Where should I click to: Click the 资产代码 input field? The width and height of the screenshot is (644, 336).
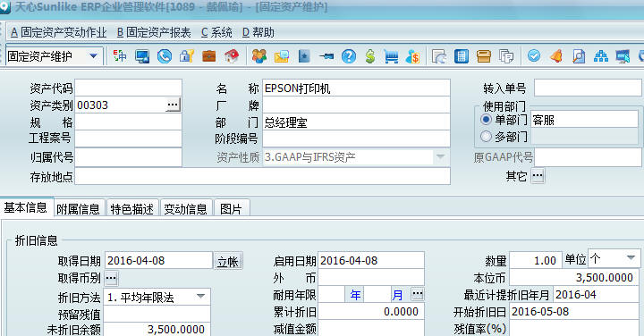(x=128, y=88)
